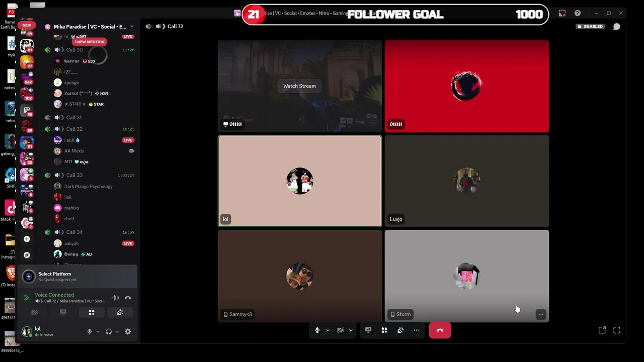Viewport: 644px width, 362px height.
Task: Open the server with 102 badge
Action: point(27,93)
